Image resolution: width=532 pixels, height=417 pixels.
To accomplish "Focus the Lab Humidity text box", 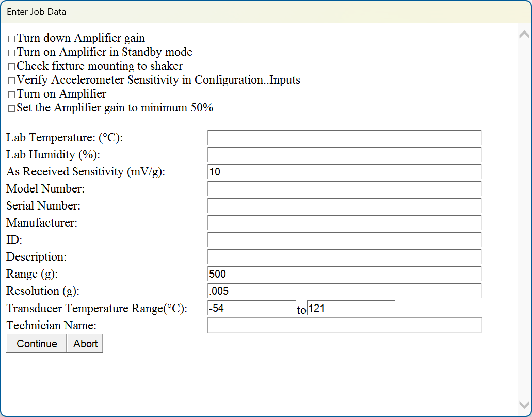I will (344, 155).
